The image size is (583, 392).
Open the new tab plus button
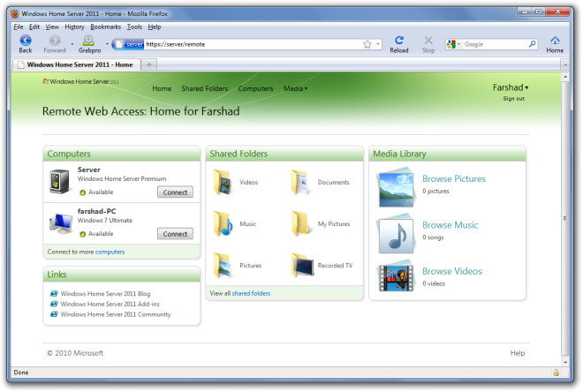pos(149,64)
